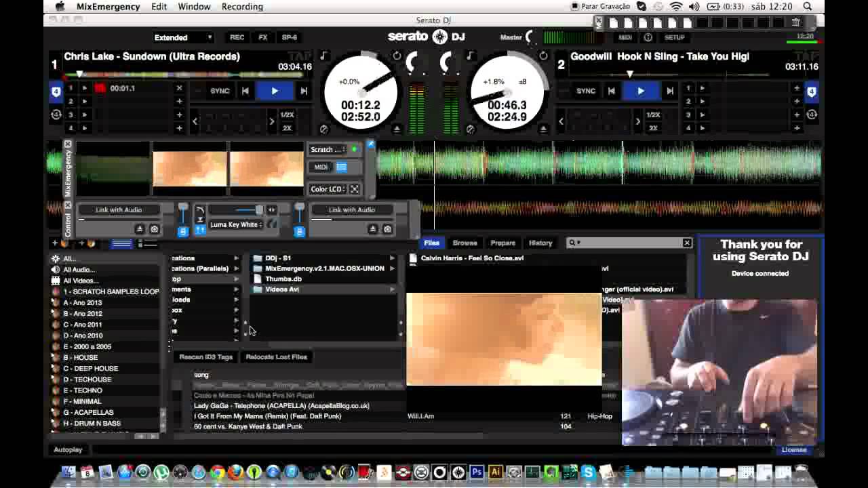Add cue point in slot 1 of deck 2

797,88
